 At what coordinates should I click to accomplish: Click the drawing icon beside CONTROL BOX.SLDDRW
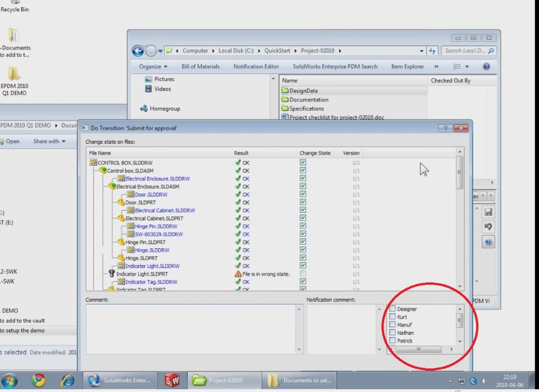coord(93,162)
